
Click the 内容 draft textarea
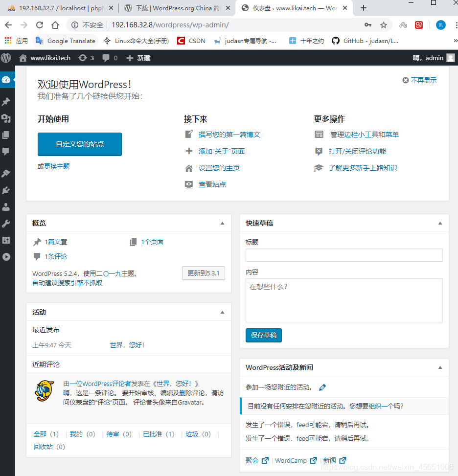click(x=344, y=300)
